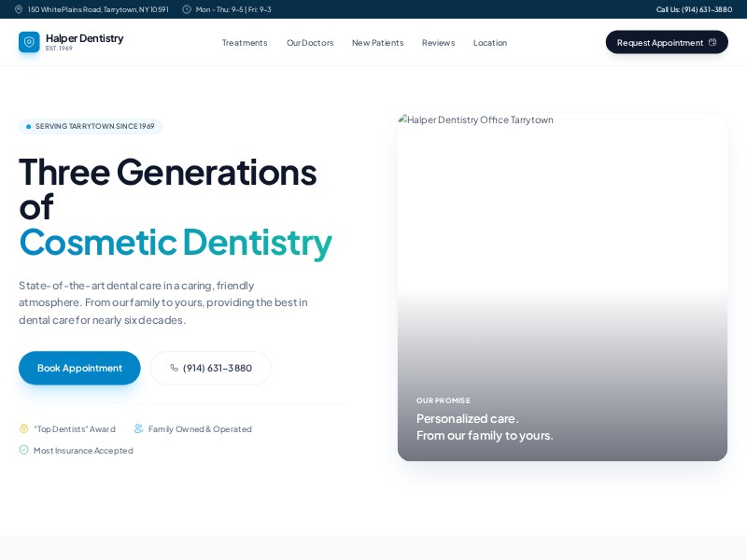747x560 pixels.
Task: Open the Treatments navigation menu
Action: [x=245, y=43]
